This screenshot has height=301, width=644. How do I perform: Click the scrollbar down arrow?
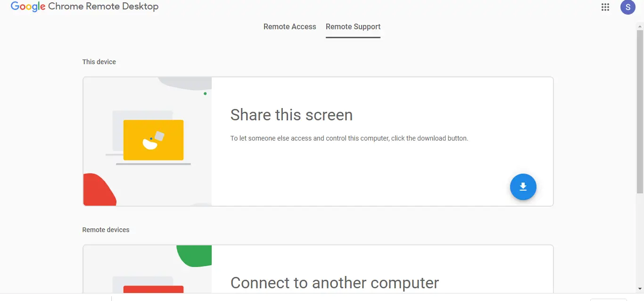[640, 289]
